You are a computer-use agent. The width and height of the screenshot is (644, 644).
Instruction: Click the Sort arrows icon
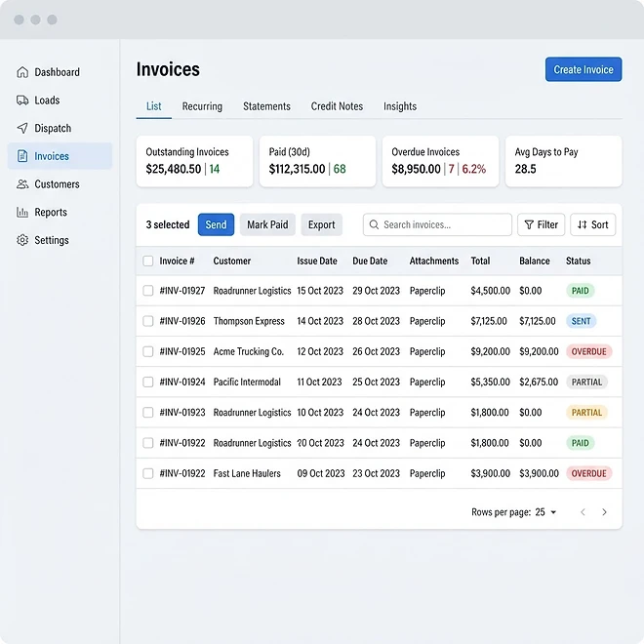(582, 224)
